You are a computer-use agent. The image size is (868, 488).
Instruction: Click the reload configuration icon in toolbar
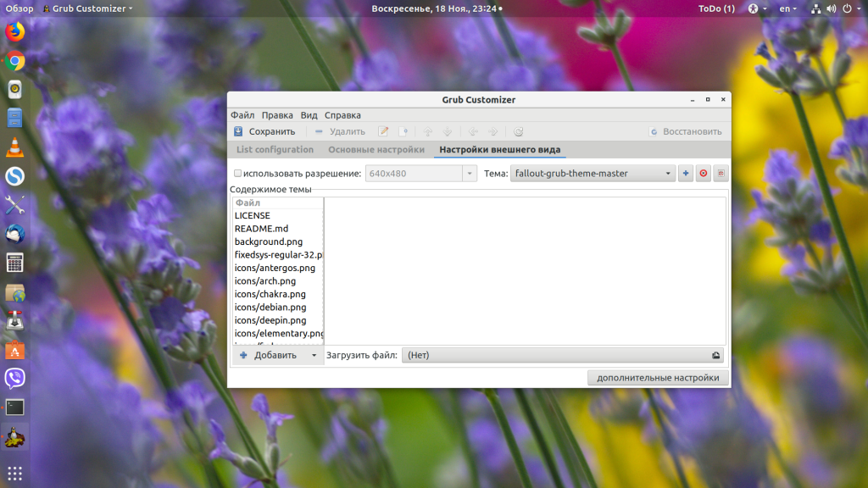[x=519, y=131]
